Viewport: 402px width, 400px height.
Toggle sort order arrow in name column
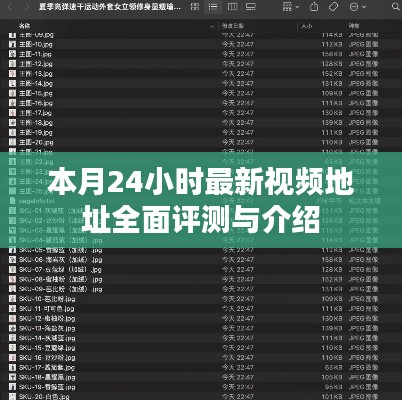tap(212, 26)
